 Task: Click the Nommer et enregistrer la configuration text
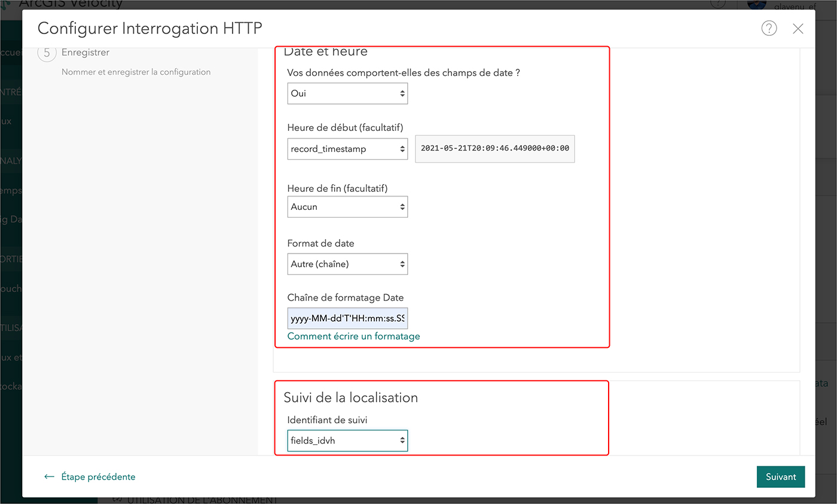point(136,72)
